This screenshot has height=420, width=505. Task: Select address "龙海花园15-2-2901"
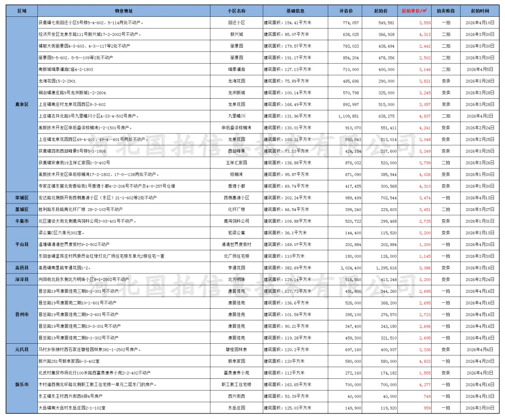pos(58,81)
